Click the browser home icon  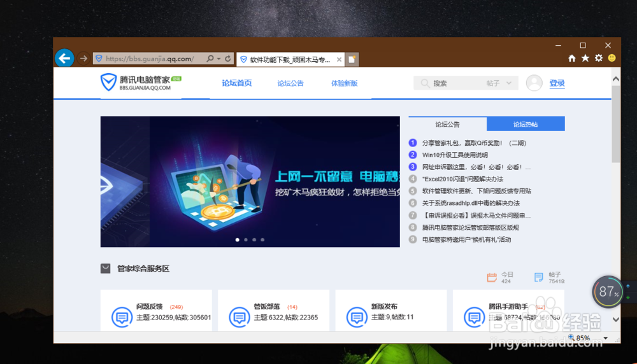[572, 59]
